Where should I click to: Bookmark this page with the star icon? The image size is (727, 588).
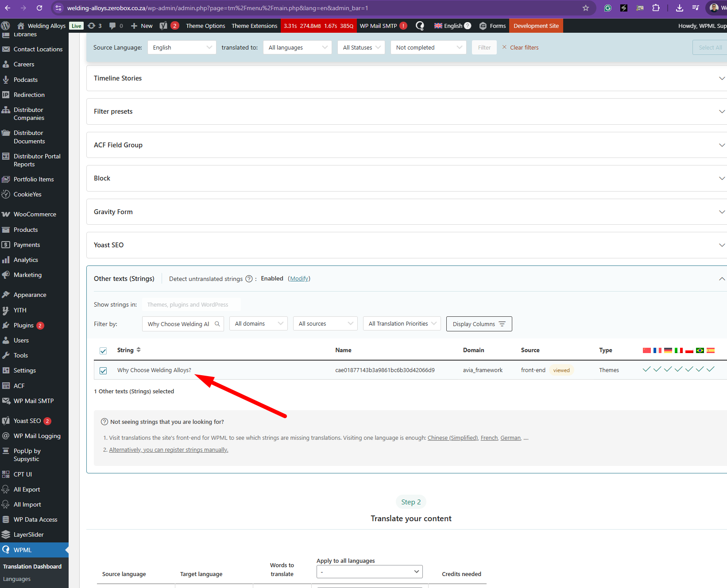tap(586, 8)
